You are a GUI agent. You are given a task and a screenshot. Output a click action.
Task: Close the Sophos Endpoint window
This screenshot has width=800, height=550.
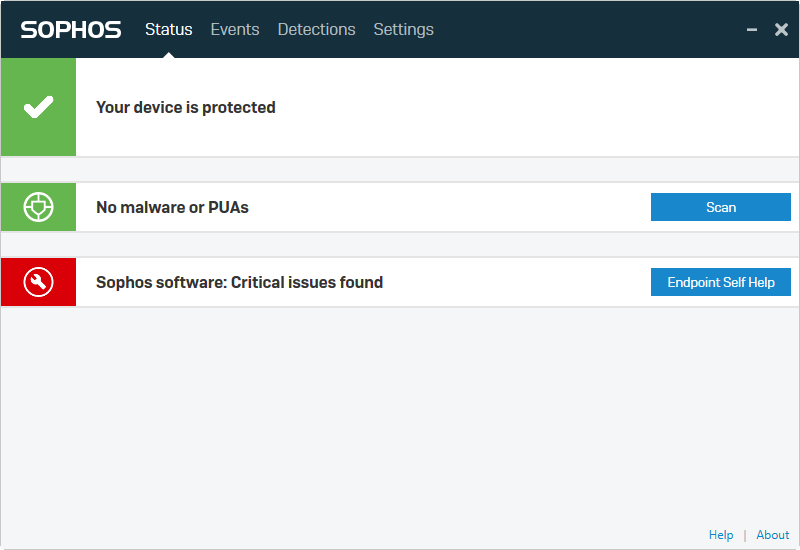pos(781,30)
